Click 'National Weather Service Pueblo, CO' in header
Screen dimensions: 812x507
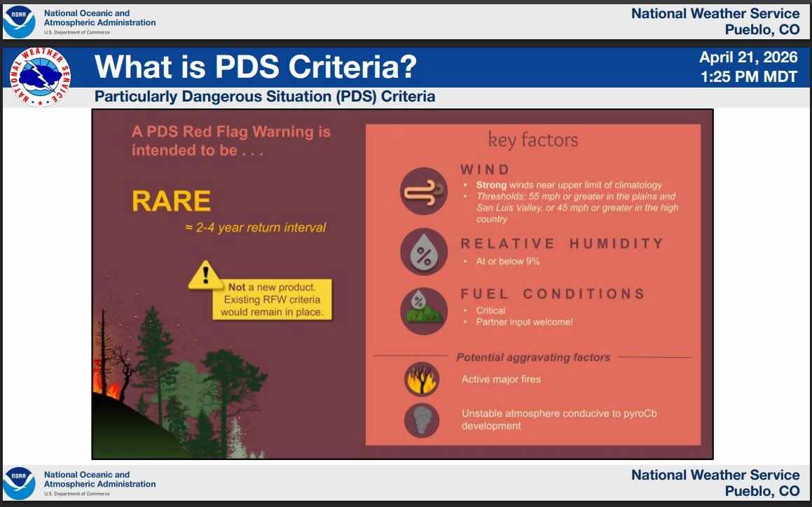point(715,22)
